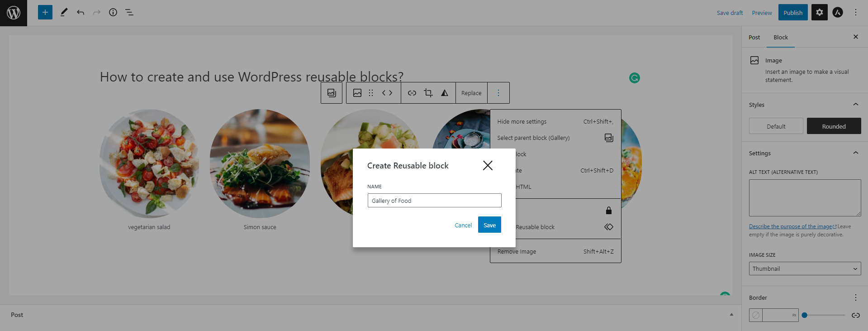This screenshot has width=868, height=331.
Task: Open the Astra settings icon
Action: (x=838, y=12)
